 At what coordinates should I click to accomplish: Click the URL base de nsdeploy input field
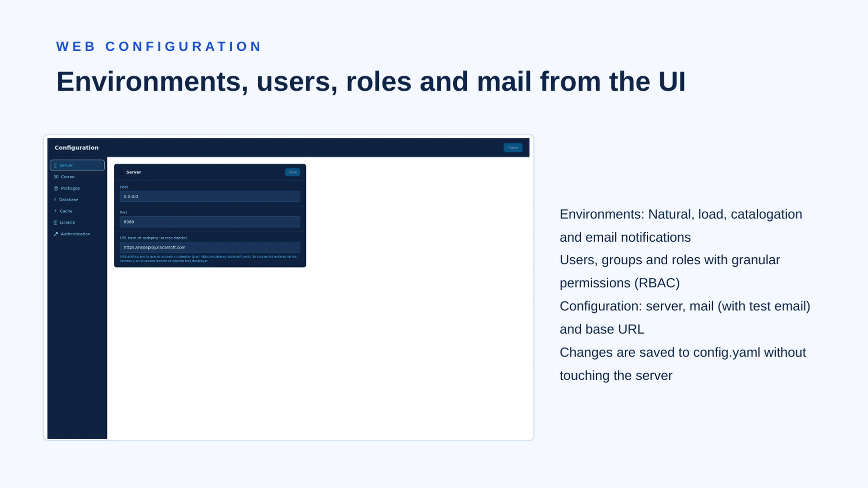(x=210, y=247)
